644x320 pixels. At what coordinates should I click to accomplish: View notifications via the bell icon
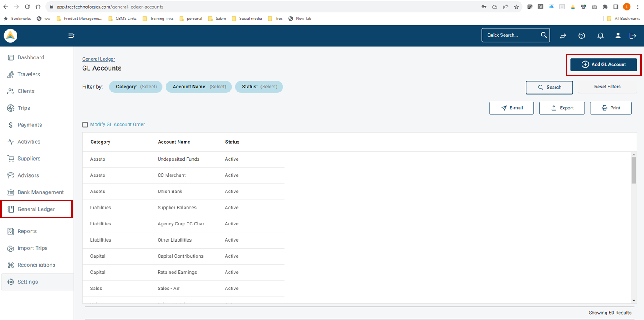(x=601, y=36)
